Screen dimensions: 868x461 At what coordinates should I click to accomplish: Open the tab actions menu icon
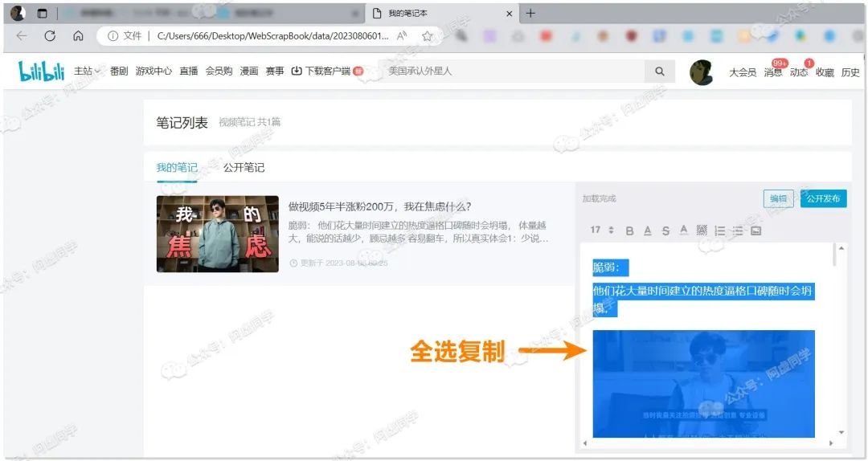point(42,14)
